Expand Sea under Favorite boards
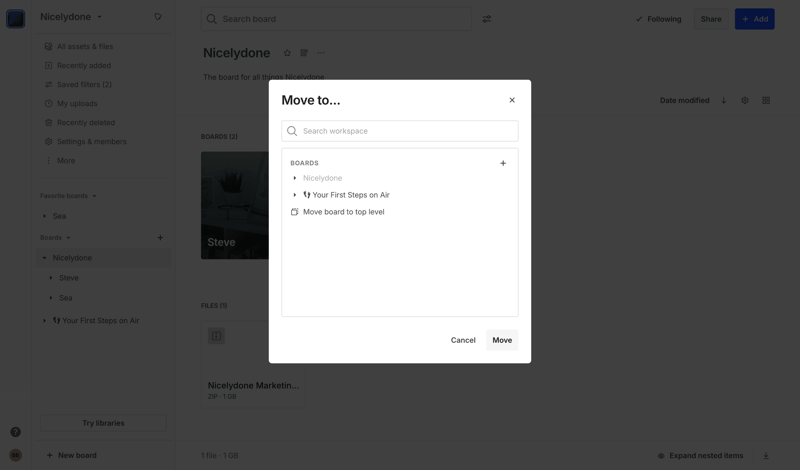Screen dimensions: 800x470 44,216
